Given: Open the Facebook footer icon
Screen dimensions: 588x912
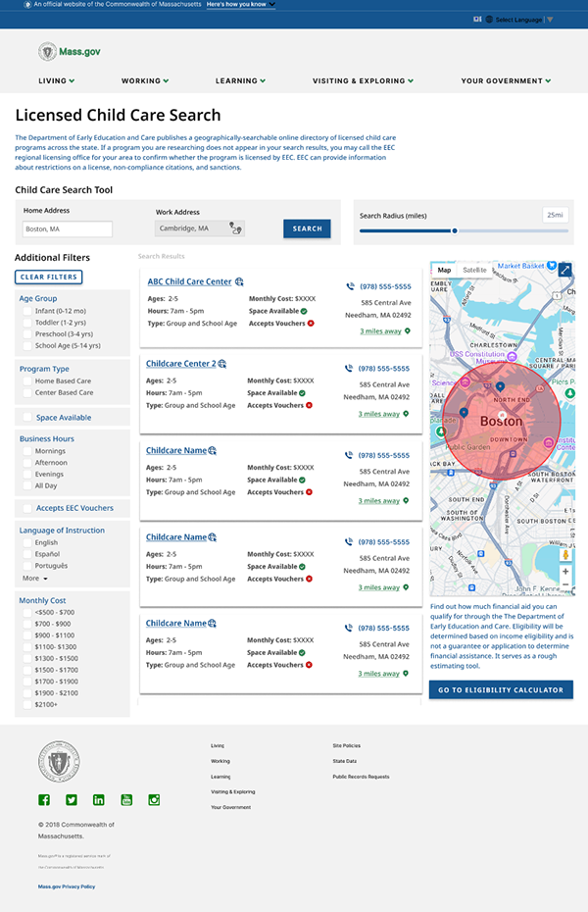Looking at the screenshot, I should click(44, 800).
